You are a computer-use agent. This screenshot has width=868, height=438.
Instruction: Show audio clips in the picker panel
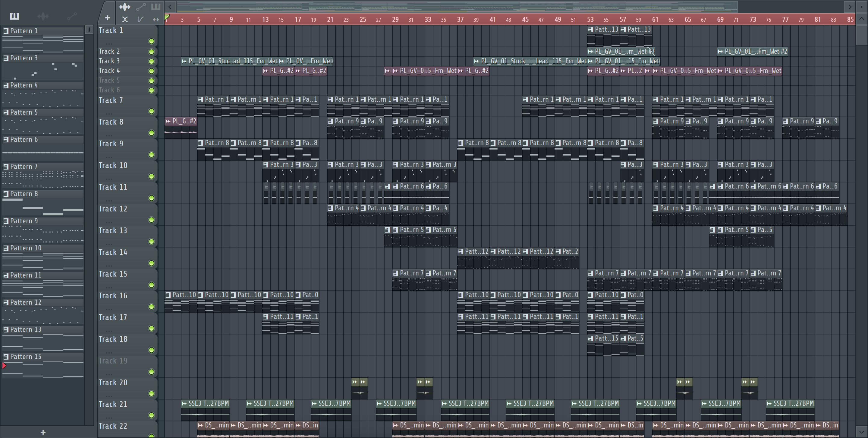43,16
